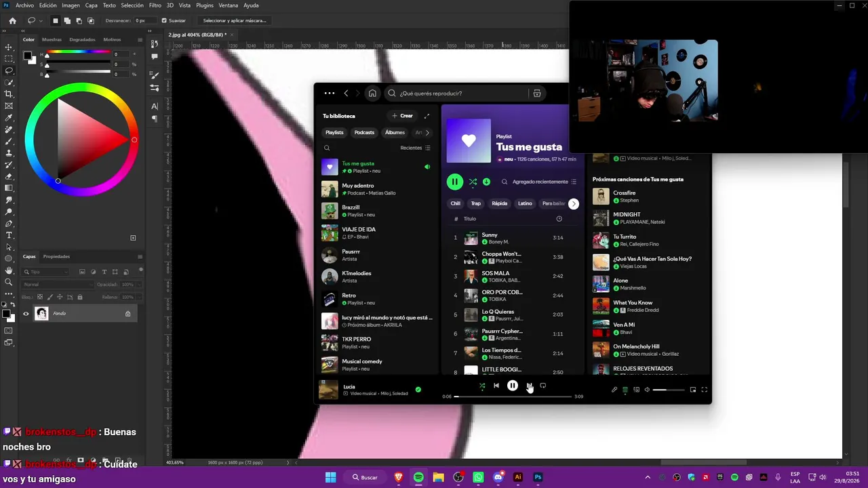This screenshot has height=488, width=868.
Task: Select the Gradient tool
Action: [9, 188]
